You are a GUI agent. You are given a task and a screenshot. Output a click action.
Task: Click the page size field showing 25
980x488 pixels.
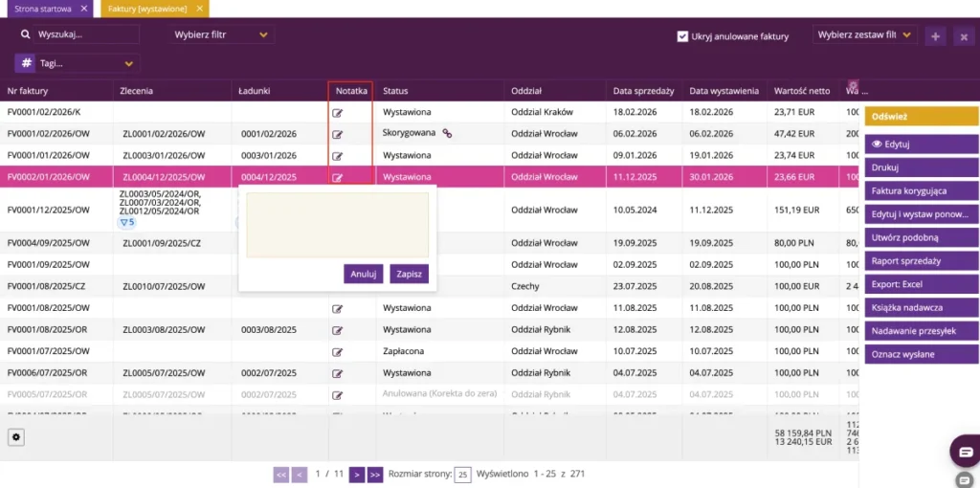[462, 475]
